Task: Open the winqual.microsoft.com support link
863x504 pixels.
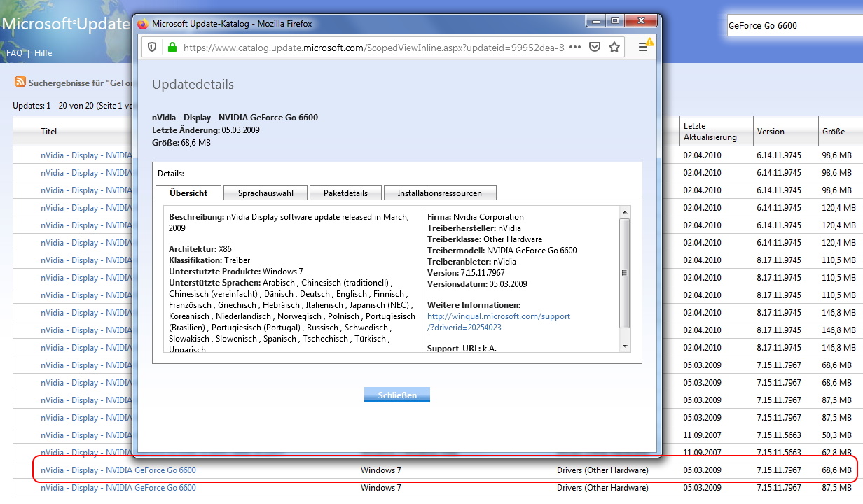Action: [498, 322]
